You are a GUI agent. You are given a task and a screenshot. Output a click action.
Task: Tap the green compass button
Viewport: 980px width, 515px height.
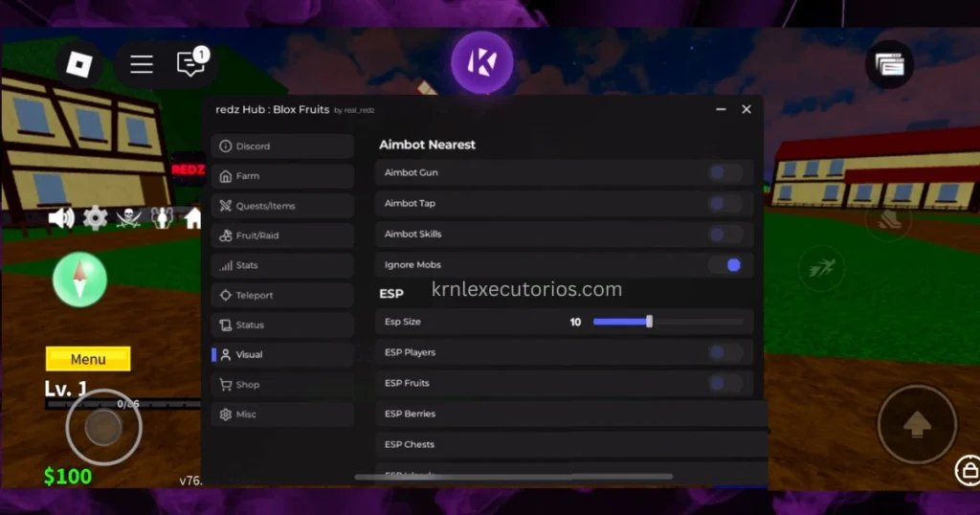(79, 280)
